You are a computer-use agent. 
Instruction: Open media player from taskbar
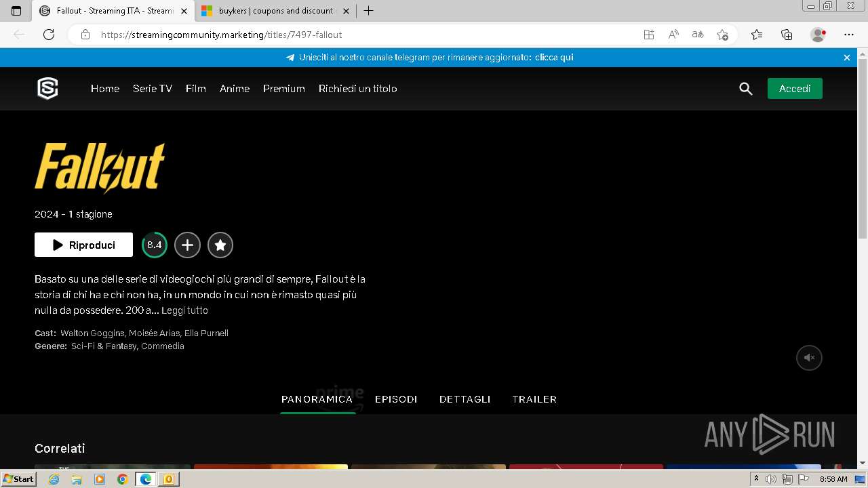coord(100,479)
